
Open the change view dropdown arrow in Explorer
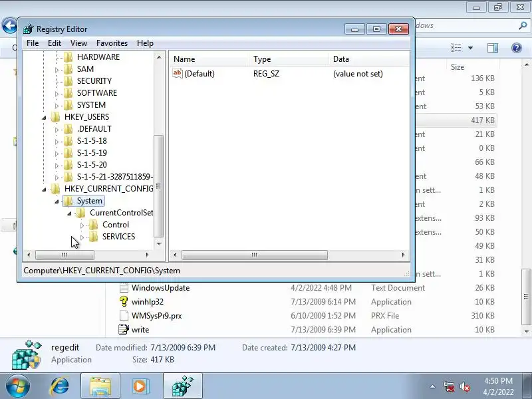pyautogui.click(x=470, y=48)
